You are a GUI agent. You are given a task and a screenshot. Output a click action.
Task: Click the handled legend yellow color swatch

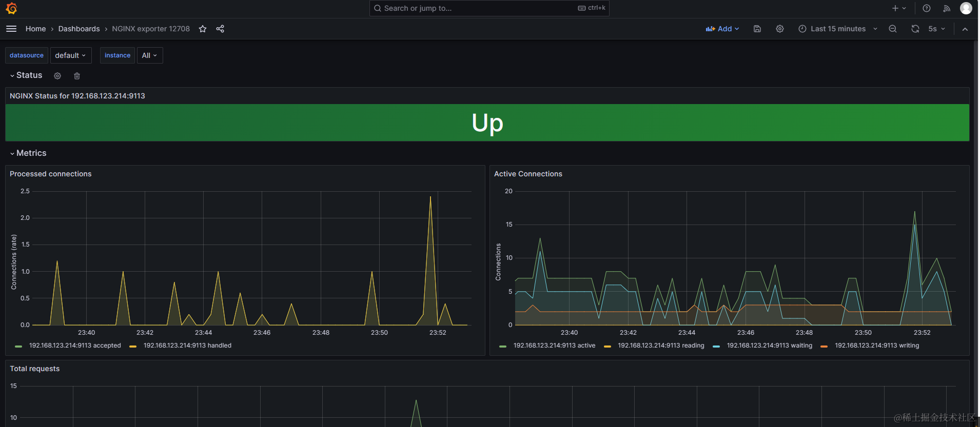click(133, 347)
